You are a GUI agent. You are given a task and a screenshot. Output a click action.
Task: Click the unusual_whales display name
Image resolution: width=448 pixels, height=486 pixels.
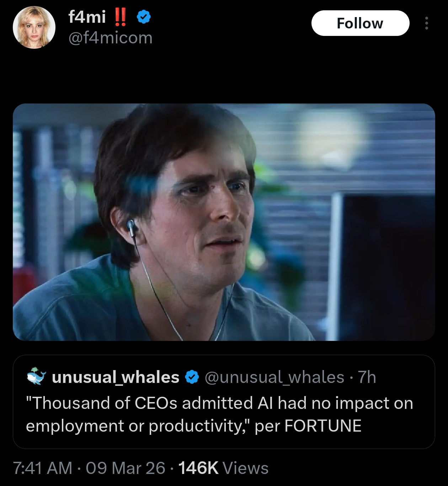click(116, 378)
